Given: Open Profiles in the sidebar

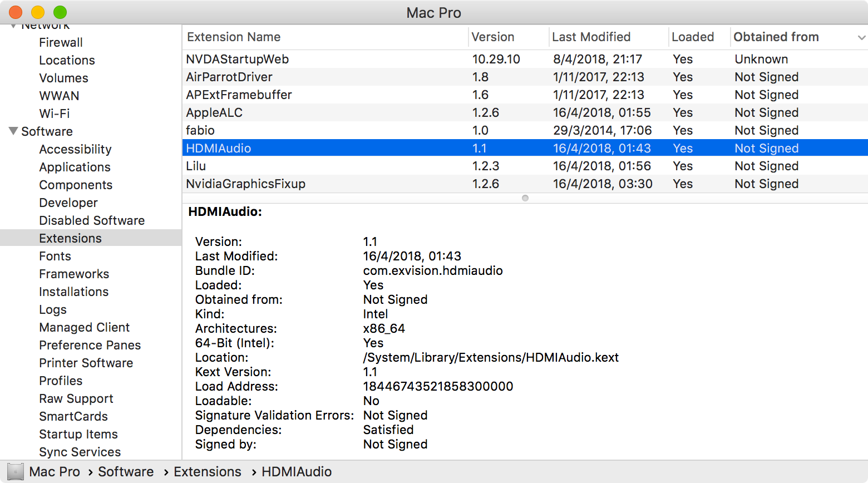Looking at the screenshot, I should [x=61, y=381].
